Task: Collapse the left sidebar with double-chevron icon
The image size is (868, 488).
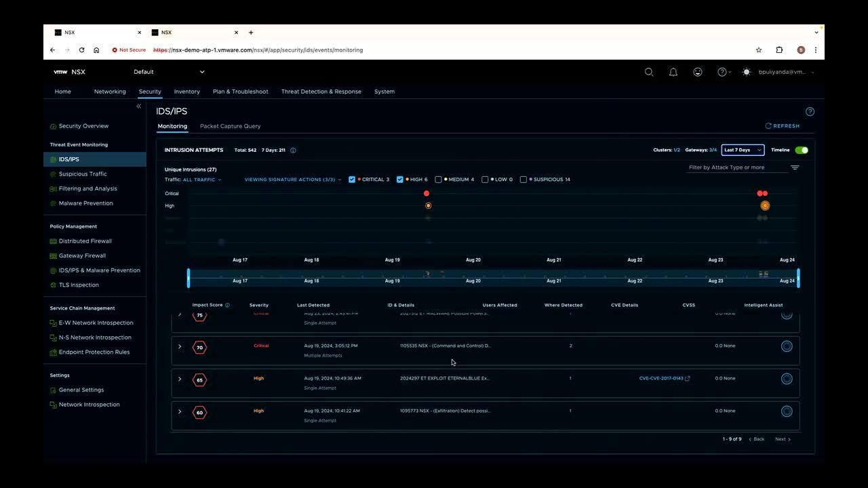Action: click(x=138, y=106)
